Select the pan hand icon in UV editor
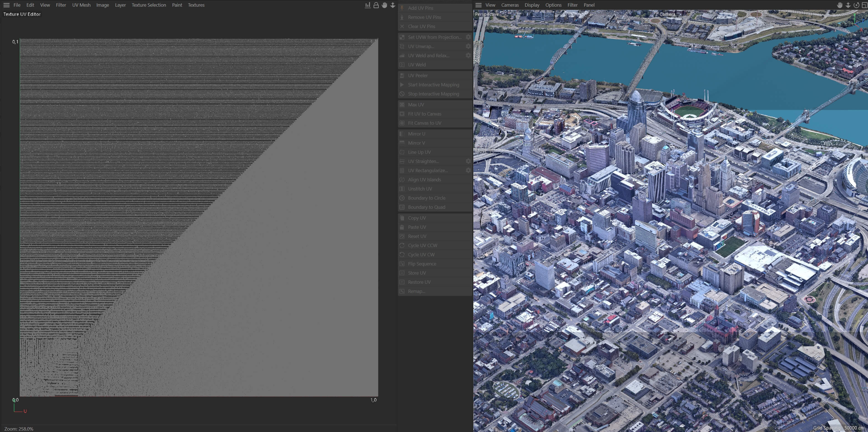Viewport: 868px width, 432px height. pos(385,5)
